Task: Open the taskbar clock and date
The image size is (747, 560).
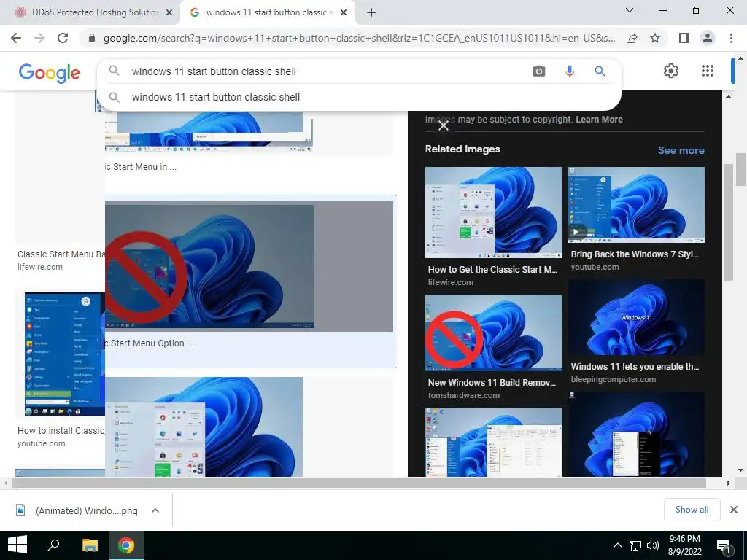Action: point(684,545)
